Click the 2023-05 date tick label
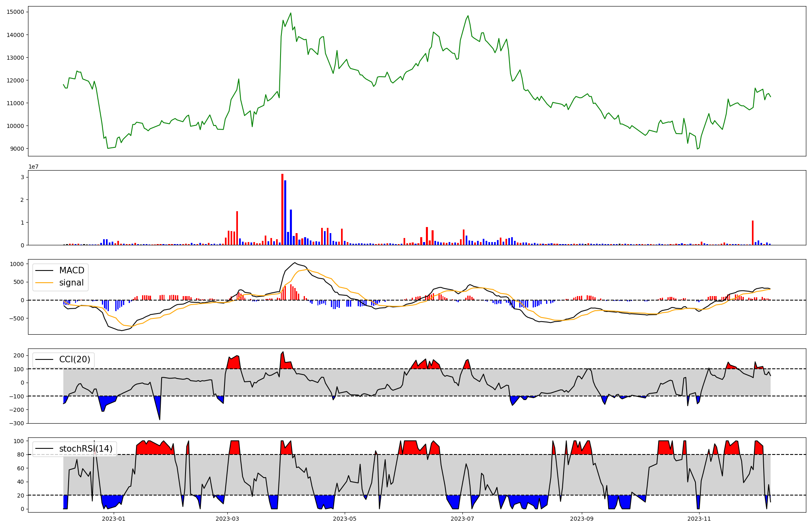Screen dimensions: 812x528 345,519
